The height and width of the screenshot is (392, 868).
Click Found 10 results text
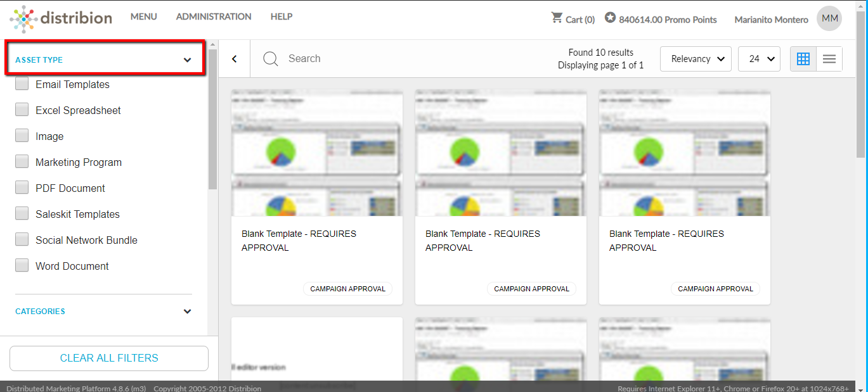601,53
